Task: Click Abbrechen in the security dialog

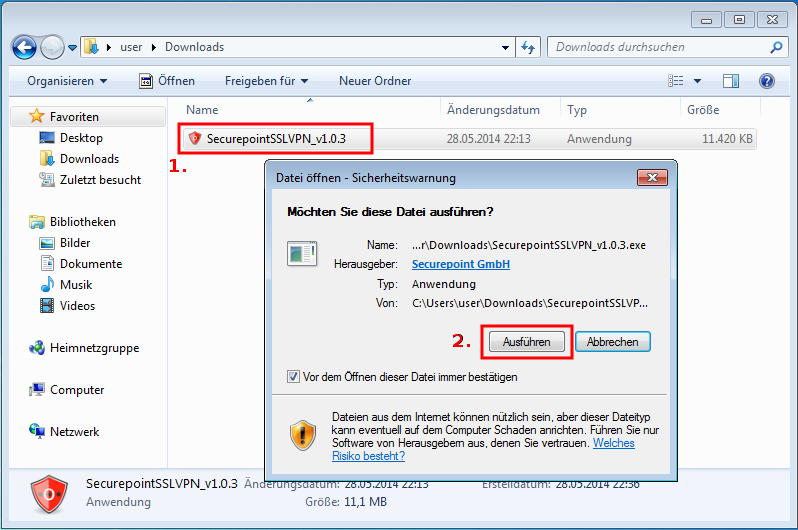Action: [x=613, y=342]
